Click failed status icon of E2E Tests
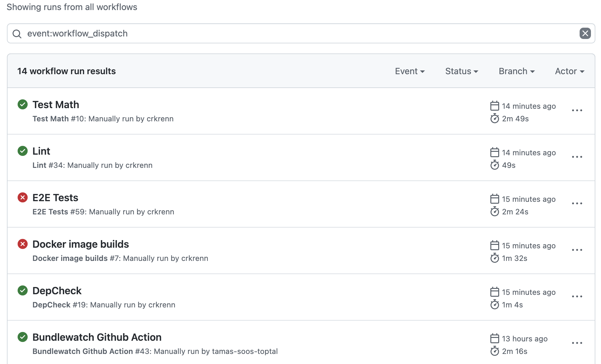The width and height of the screenshot is (601, 364). point(23,197)
